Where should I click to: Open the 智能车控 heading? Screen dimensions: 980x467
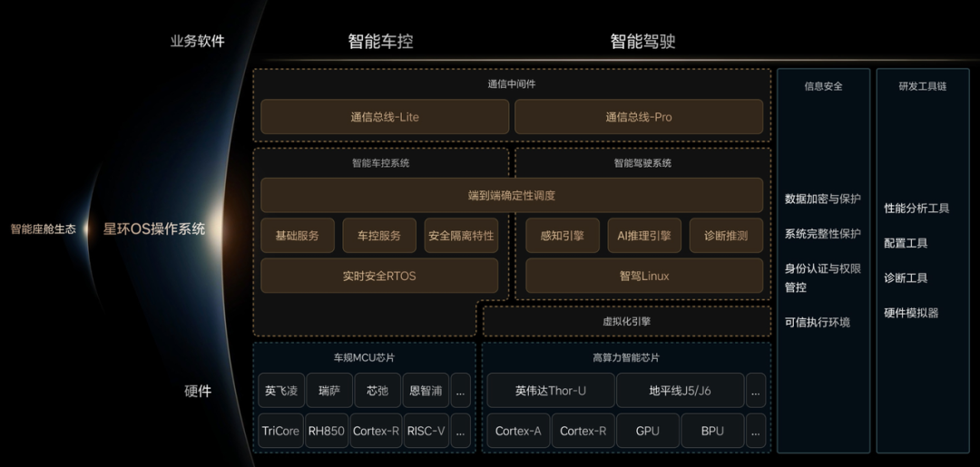pyautogui.click(x=380, y=41)
